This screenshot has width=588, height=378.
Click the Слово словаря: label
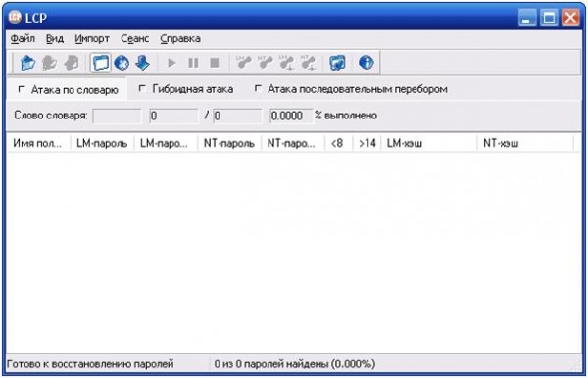(51, 116)
